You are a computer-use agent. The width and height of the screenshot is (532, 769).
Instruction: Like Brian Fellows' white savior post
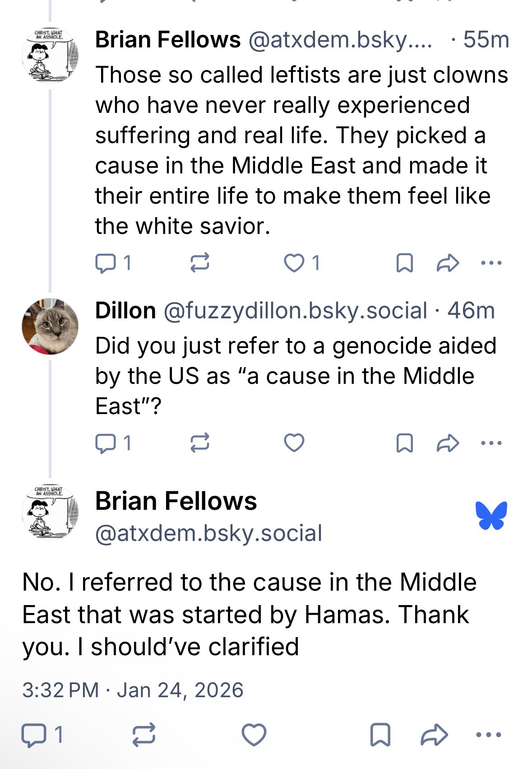coord(294,263)
